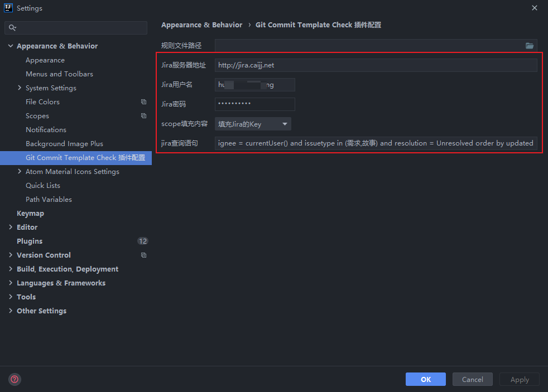This screenshot has width=548, height=392.
Task: Click the Plugins update count badge
Action: 142,241
